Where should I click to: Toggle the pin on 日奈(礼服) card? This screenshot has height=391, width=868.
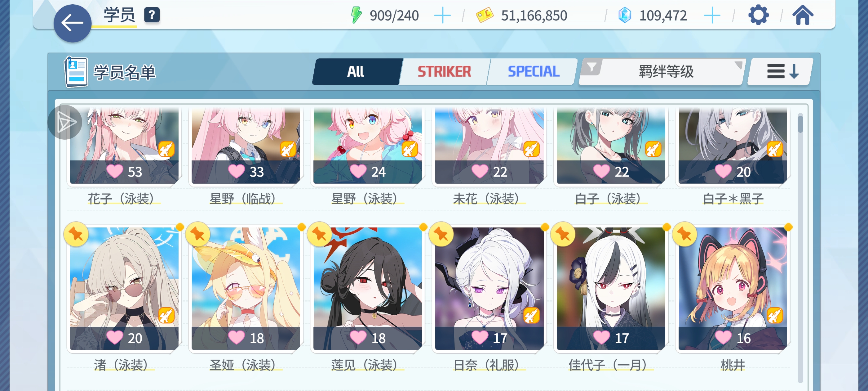pos(441,234)
